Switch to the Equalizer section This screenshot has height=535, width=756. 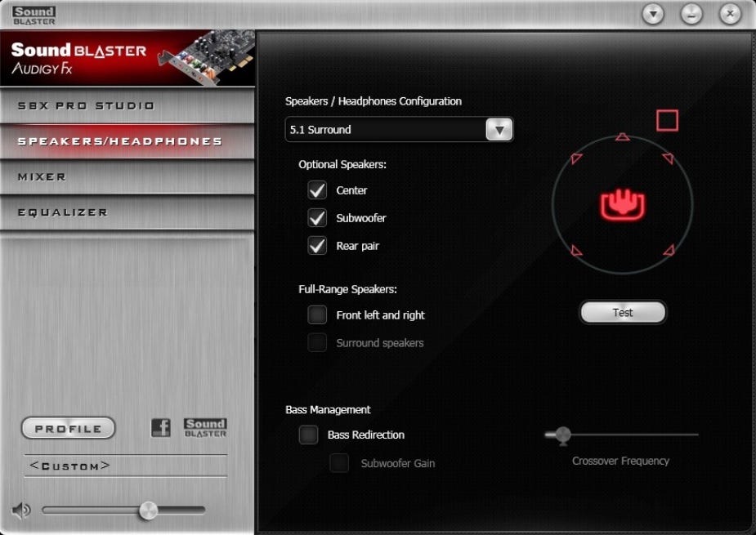(x=127, y=212)
